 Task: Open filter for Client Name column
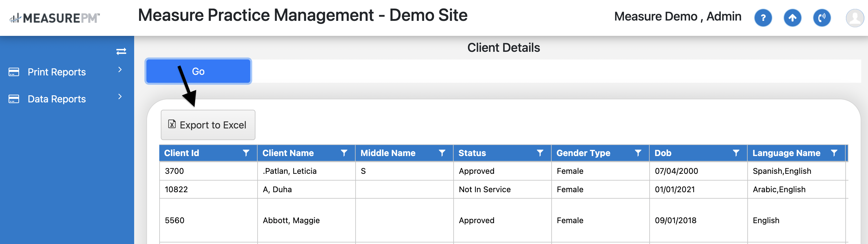[x=344, y=153]
